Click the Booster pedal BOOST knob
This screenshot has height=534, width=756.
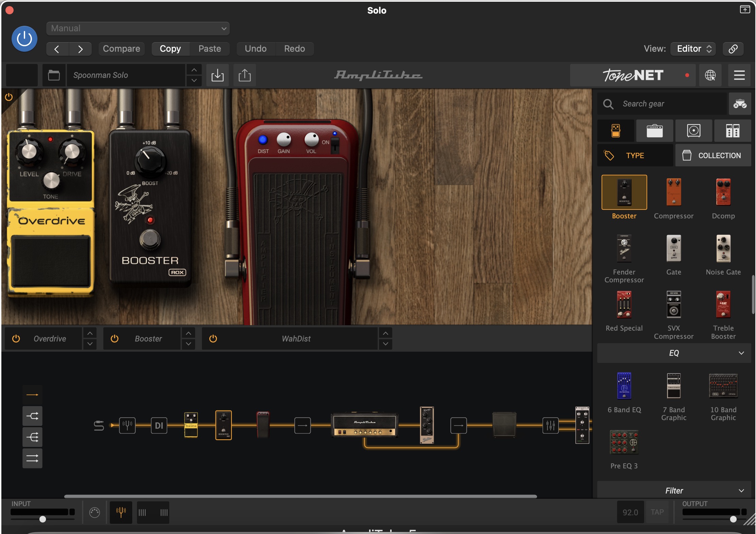[150, 162]
